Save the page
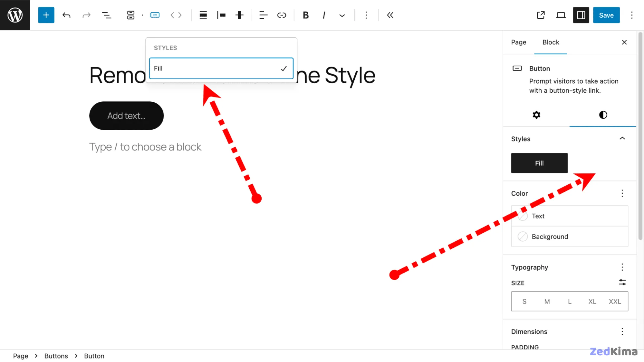This screenshot has width=644, height=362. pyautogui.click(x=606, y=15)
